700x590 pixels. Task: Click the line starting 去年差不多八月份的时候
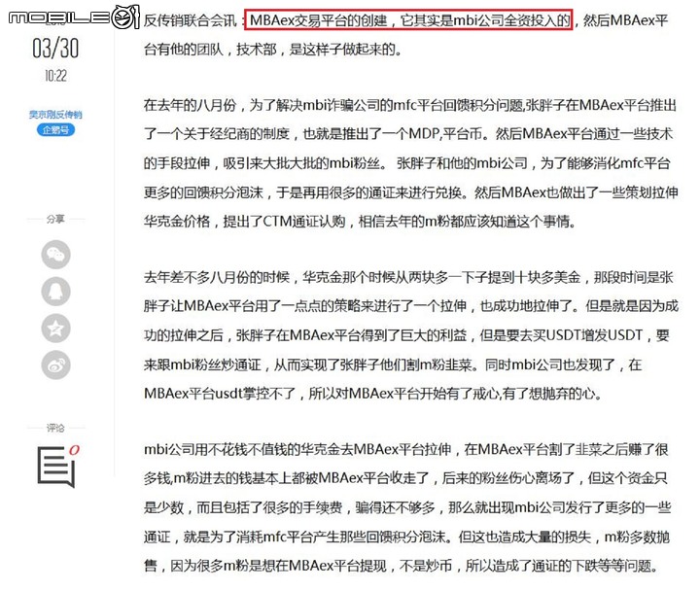(408, 278)
